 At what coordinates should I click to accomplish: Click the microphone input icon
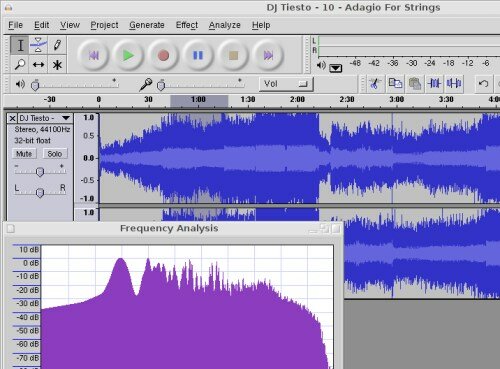click(146, 85)
